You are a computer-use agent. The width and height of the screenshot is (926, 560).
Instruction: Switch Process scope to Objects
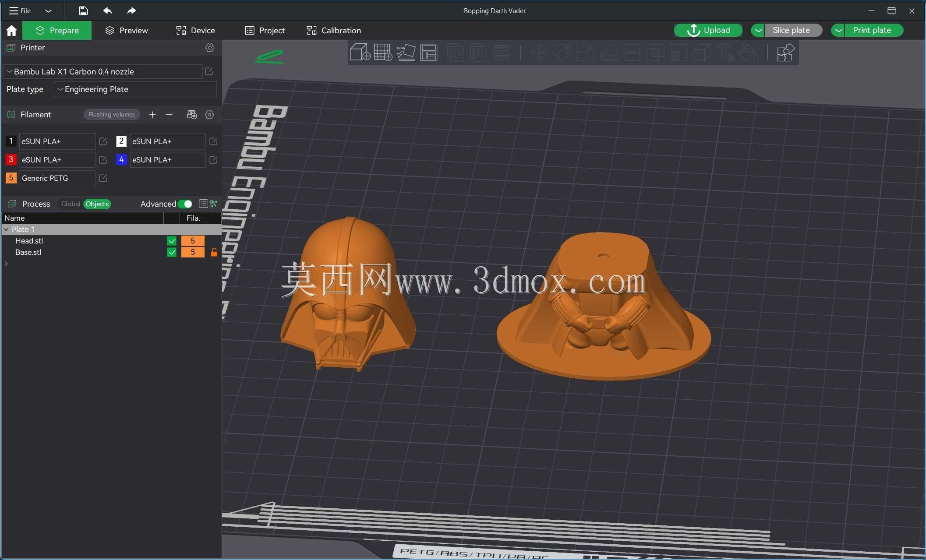click(97, 204)
